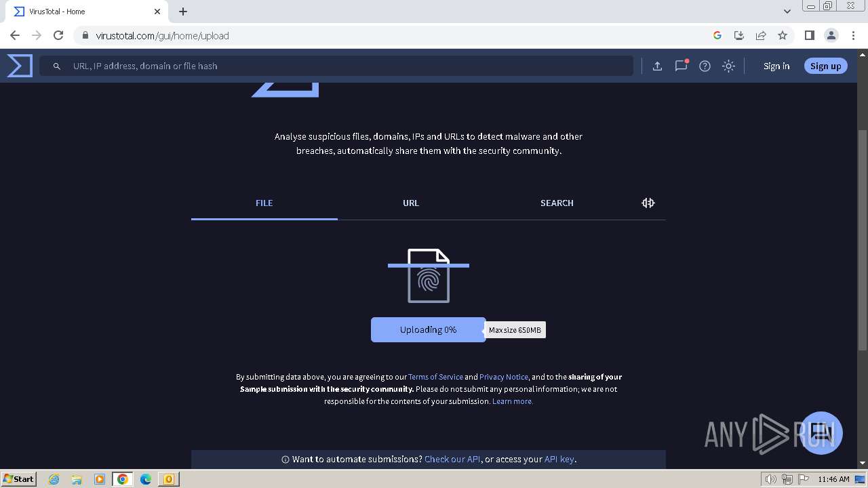868x488 pixels.
Task: Click the monitor icon tab next to SEARCH
Action: 648,203
